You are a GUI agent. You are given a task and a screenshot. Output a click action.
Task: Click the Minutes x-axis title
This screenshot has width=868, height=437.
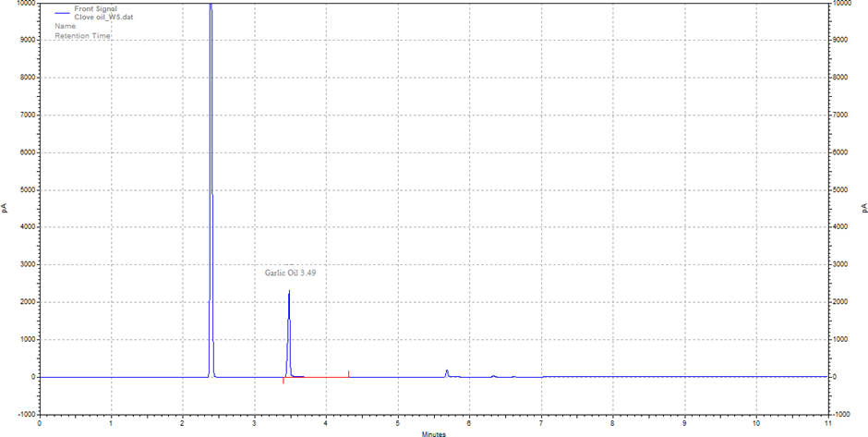(434, 432)
